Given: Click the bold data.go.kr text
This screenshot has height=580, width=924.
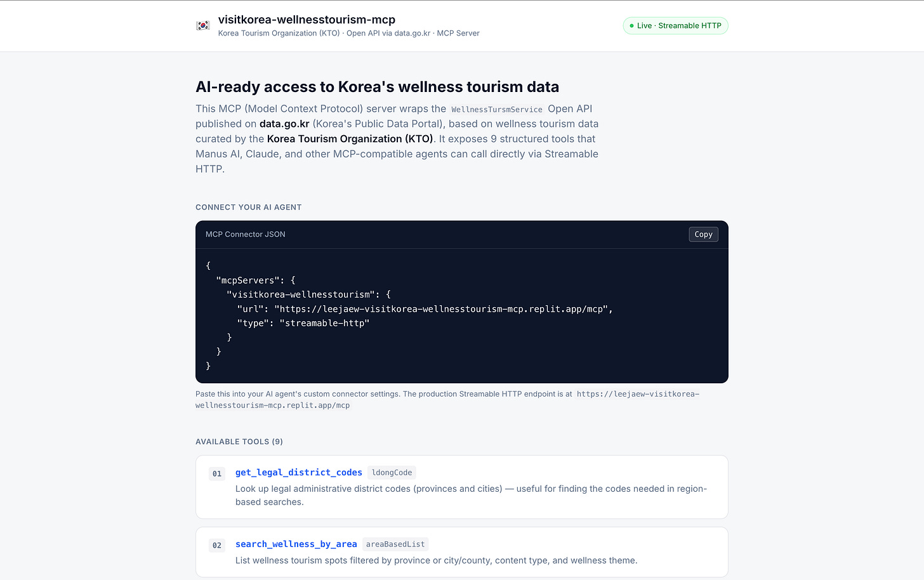Looking at the screenshot, I should click(x=284, y=124).
